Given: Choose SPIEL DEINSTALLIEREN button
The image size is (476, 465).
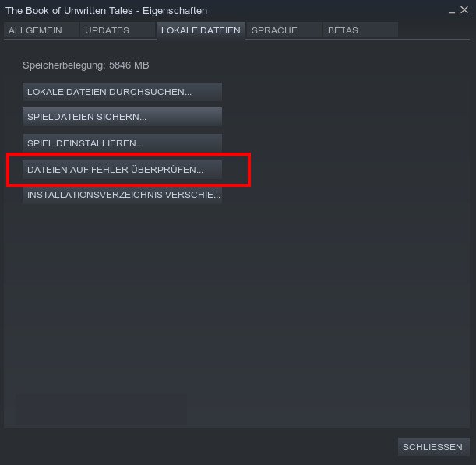Looking at the screenshot, I should point(122,143).
